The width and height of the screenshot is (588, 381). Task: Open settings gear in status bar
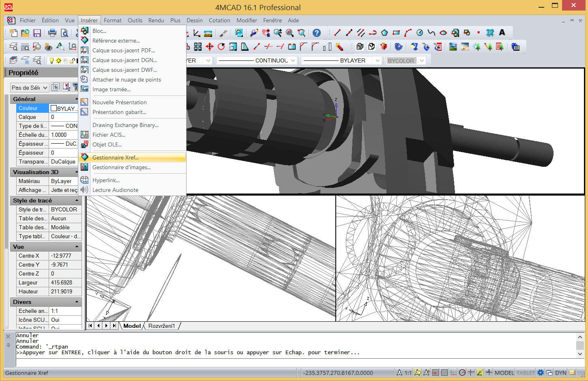(x=541, y=372)
